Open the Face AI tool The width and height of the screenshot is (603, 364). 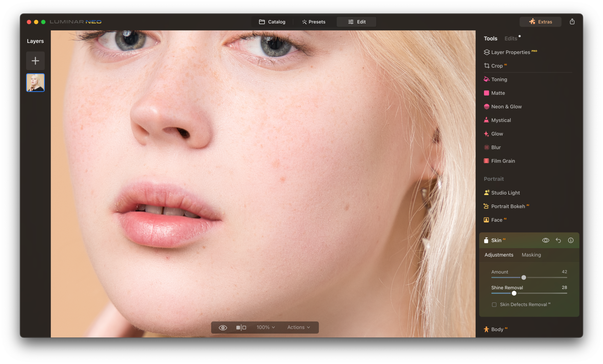click(x=497, y=220)
